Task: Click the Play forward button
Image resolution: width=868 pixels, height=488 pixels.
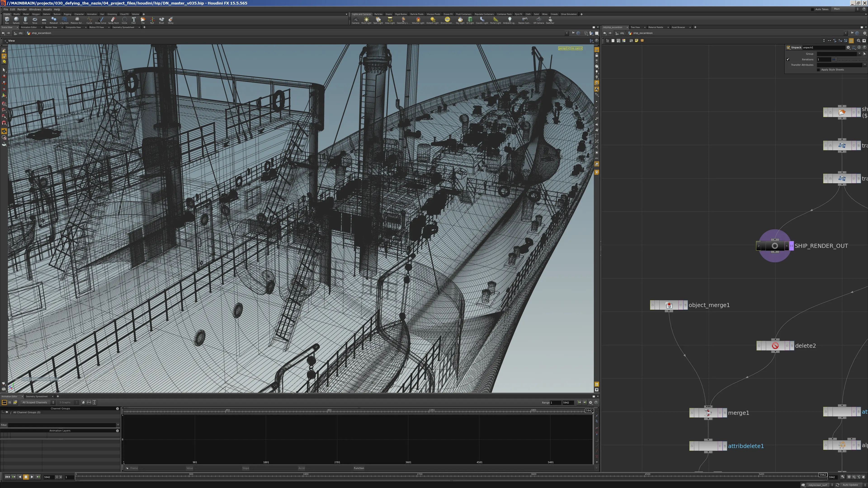Action: 32,477
